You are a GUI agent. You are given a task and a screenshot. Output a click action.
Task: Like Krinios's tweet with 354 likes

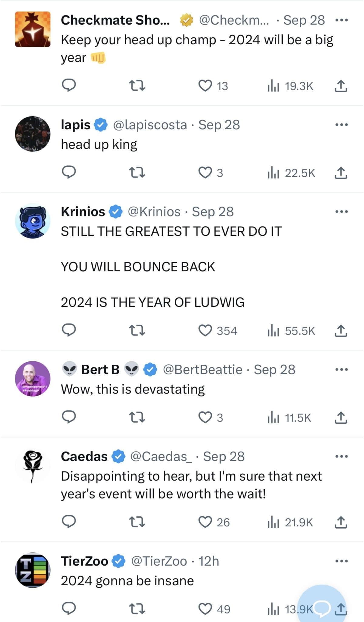click(206, 330)
